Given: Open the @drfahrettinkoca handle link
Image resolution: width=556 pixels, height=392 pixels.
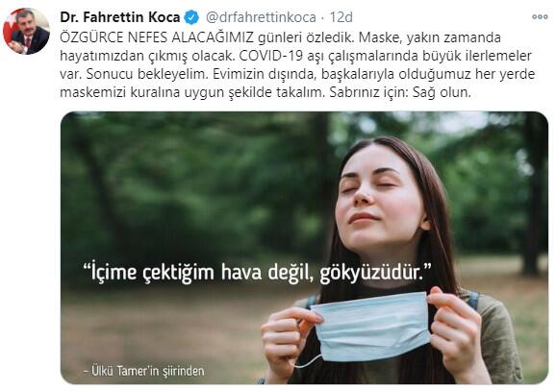Looking at the screenshot, I should pyautogui.click(x=261, y=17).
